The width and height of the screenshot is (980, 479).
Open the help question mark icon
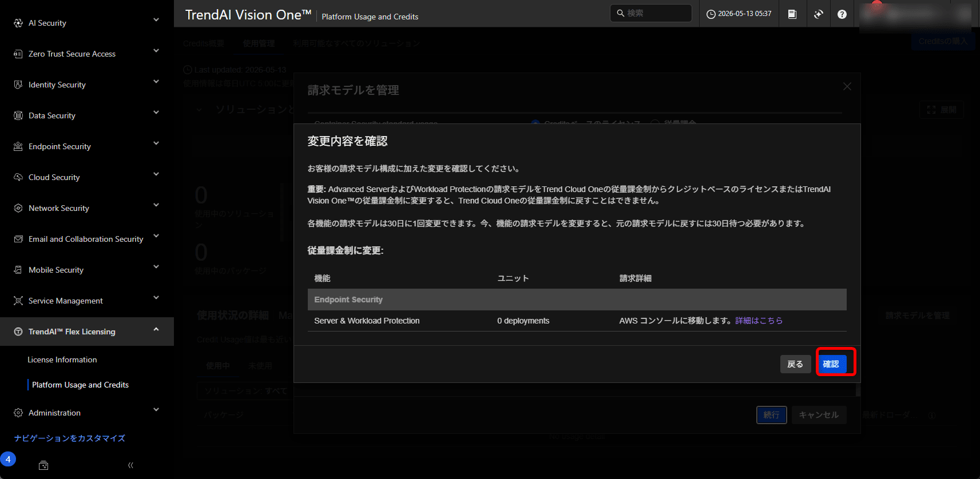pyautogui.click(x=842, y=14)
